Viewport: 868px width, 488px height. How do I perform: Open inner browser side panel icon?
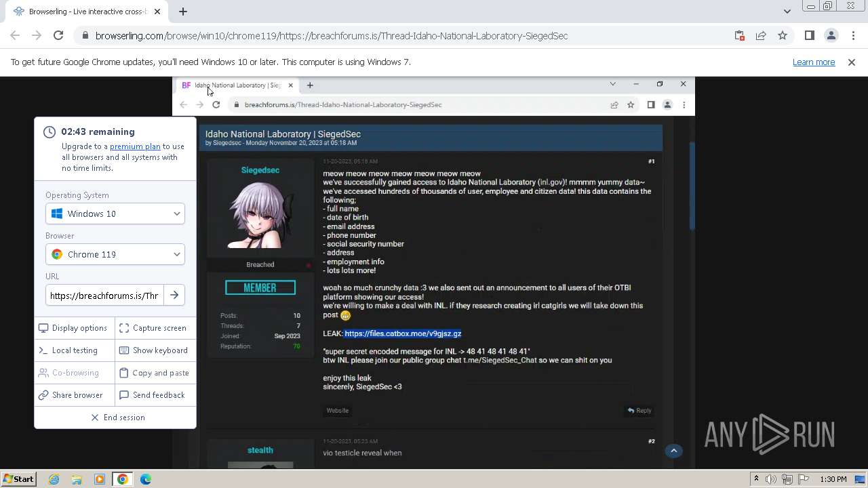651,105
